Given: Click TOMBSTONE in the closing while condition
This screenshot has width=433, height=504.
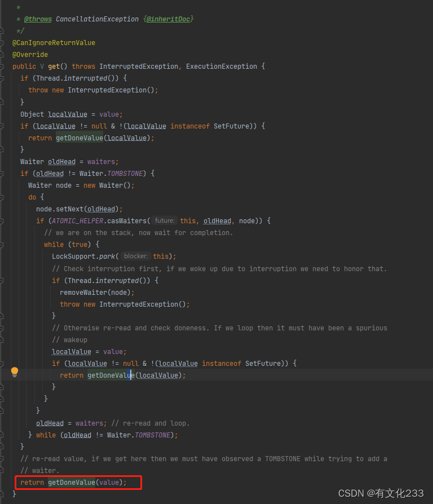Looking at the screenshot, I should (x=152, y=435).
